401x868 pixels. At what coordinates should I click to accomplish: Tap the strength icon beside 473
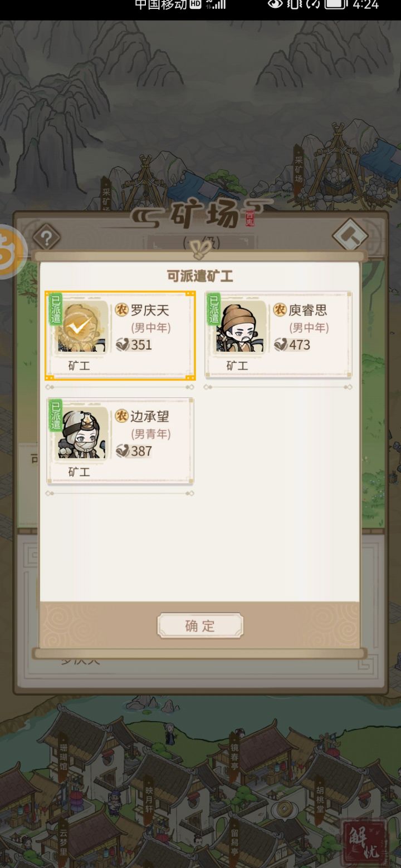tap(280, 344)
